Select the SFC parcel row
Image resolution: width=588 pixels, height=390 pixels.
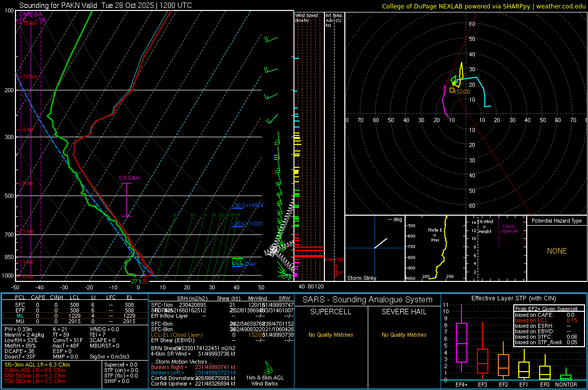point(75,305)
